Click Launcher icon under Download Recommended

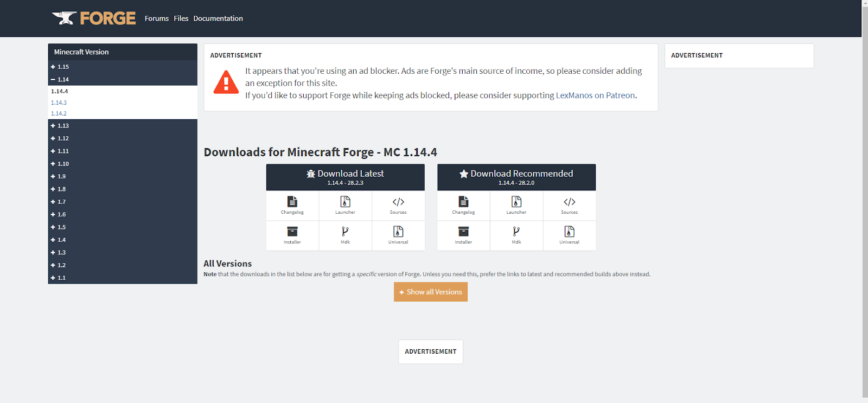point(516,205)
